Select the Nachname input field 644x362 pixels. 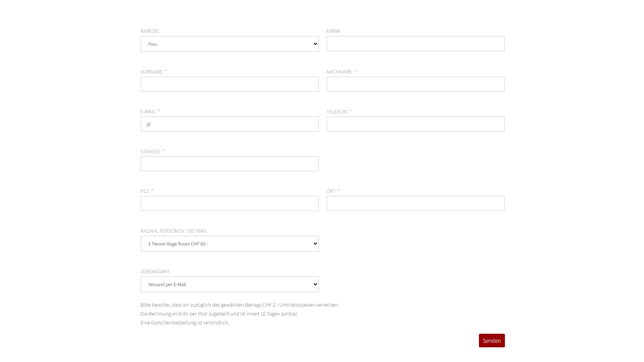click(x=415, y=84)
